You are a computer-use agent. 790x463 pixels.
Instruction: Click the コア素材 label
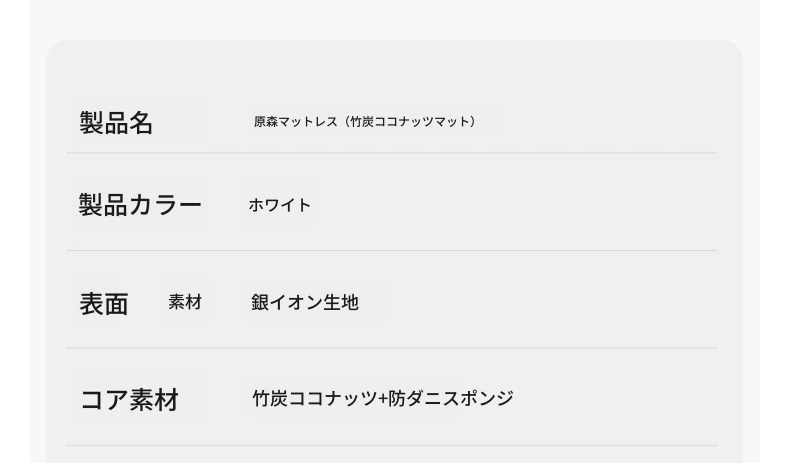pos(129,400)
